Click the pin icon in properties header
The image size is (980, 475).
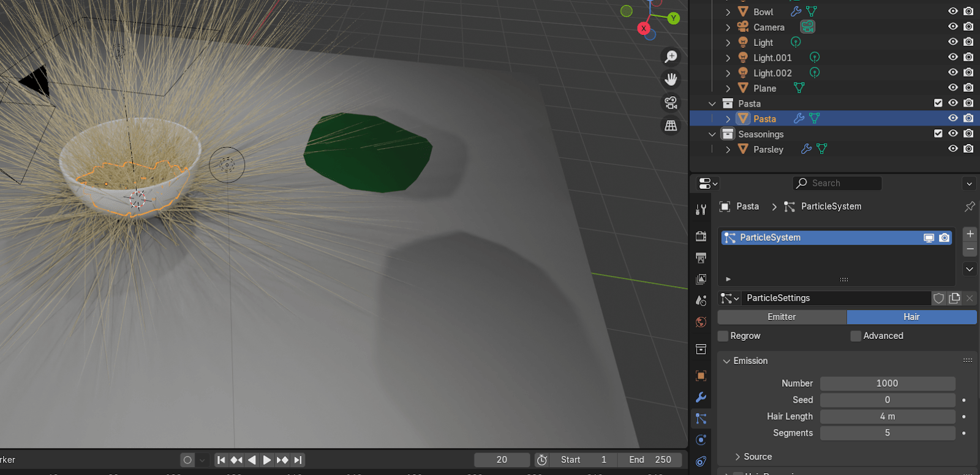tap(970, 207)
